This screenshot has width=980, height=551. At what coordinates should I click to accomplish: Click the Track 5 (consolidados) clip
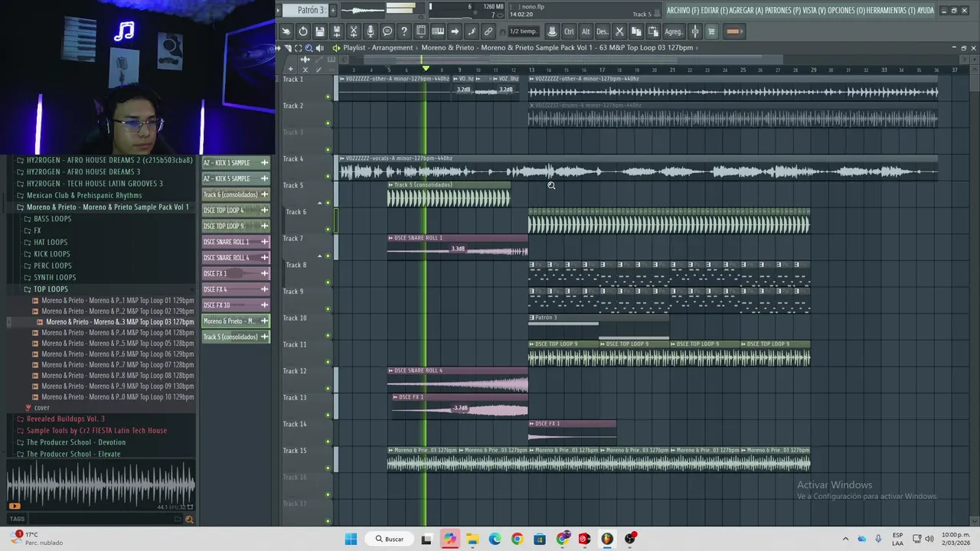pos(449,195)
